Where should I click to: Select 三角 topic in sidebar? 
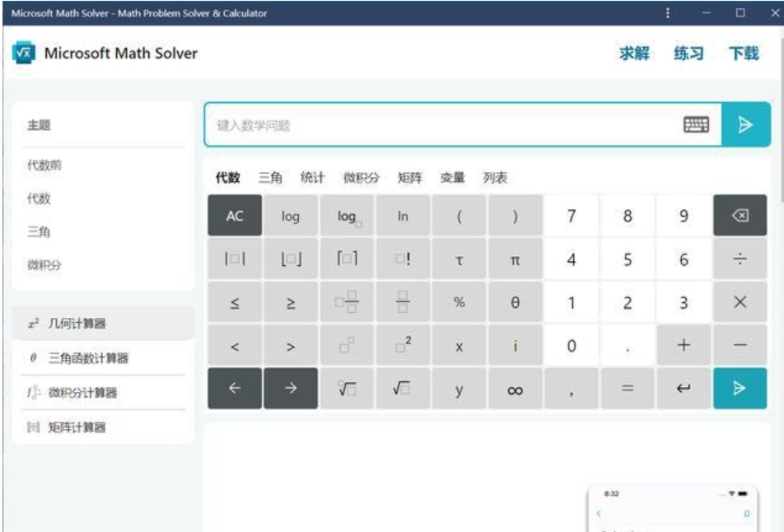39,232
